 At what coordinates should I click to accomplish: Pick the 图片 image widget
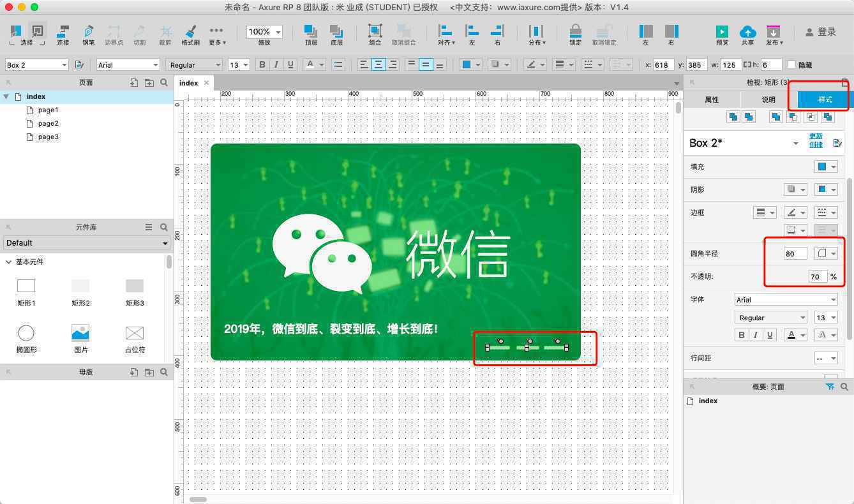[80, 339]
